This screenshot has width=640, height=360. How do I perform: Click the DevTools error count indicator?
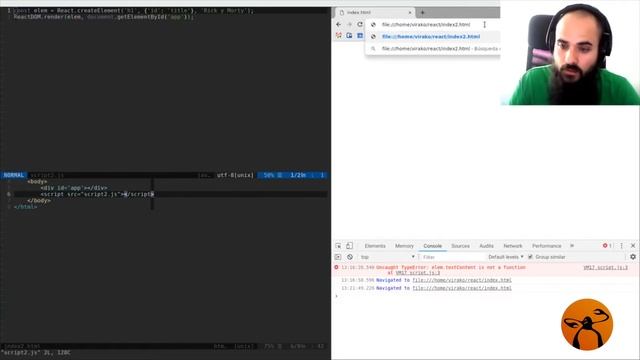click(607, 246)
